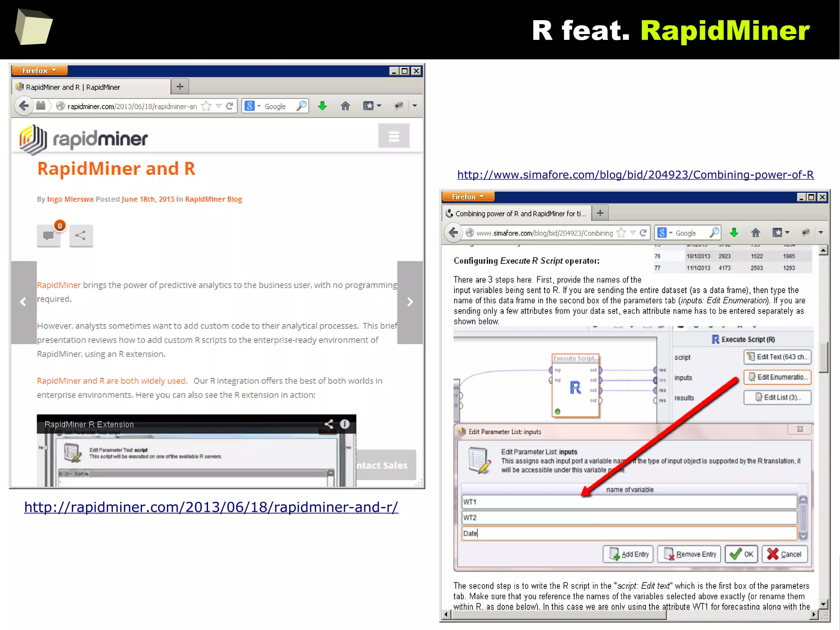Open new tab in right Firefox window
840x630 pixels.
click(x=600, y=213)
